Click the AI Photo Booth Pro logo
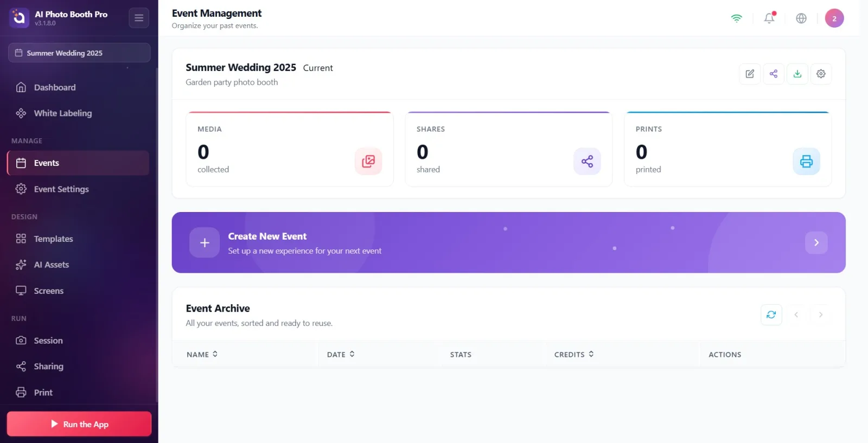 tap(19, 18)
